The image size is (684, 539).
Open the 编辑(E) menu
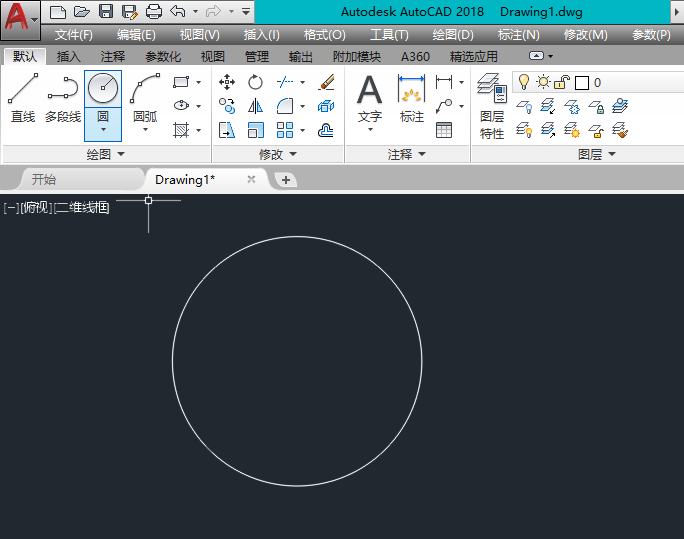(136, 34)
